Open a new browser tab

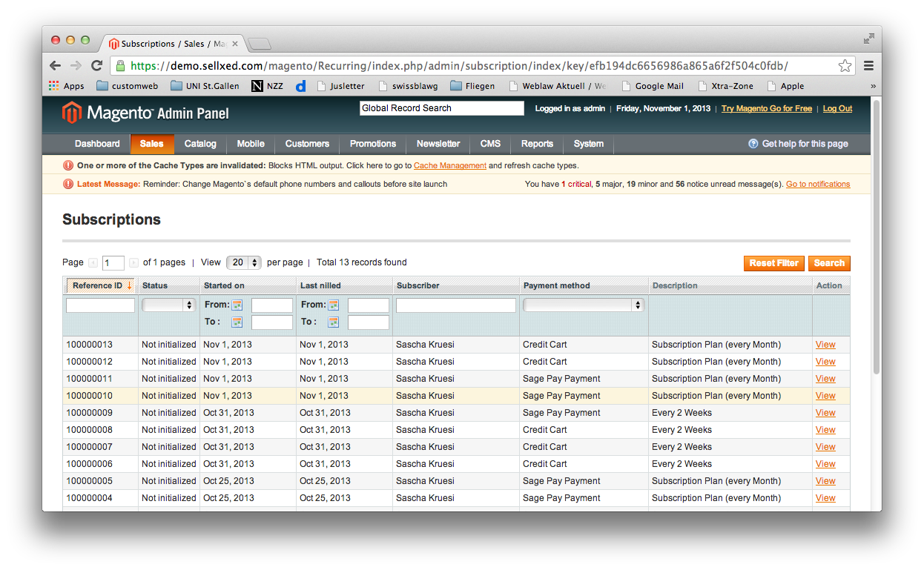259,44
